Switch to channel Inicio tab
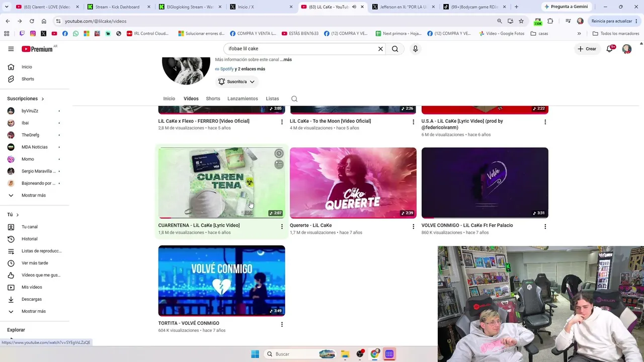 [x=169, y=99]
